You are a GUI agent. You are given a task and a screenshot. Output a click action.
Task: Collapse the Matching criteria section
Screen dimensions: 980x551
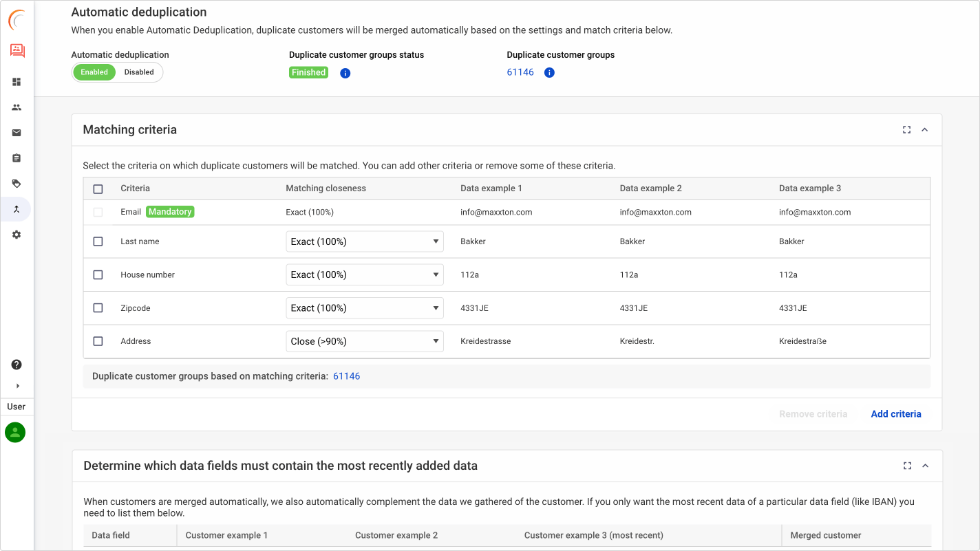[x=924, y=130]
